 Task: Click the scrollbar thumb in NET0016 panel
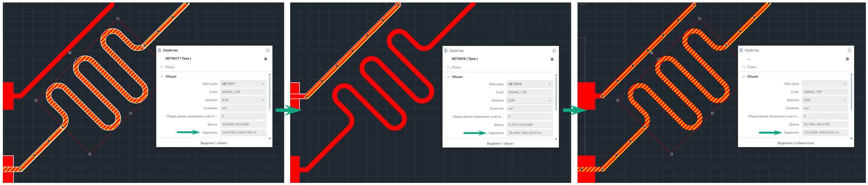pyautogui.click(x=556, y=94)
